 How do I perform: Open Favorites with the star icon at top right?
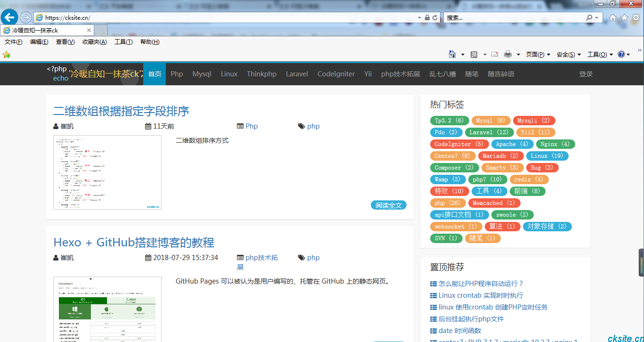624,17
